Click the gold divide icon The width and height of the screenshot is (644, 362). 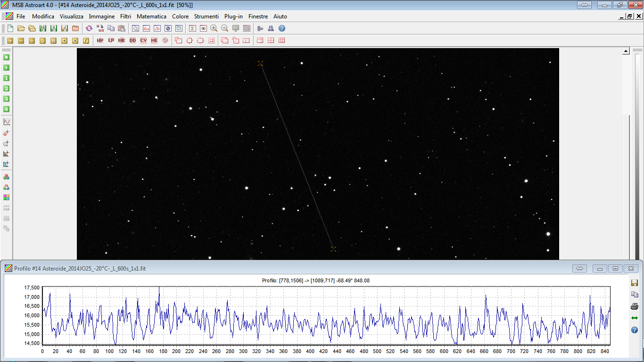point(32,41)
